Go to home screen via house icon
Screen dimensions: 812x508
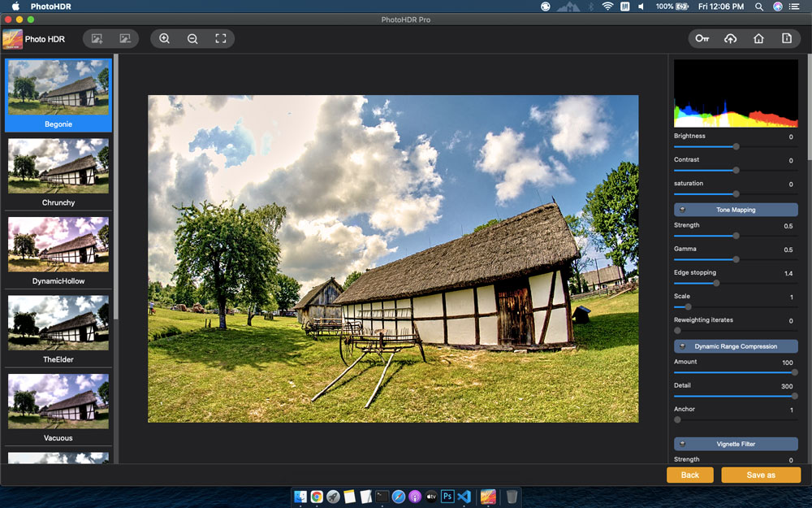(758, 38)
